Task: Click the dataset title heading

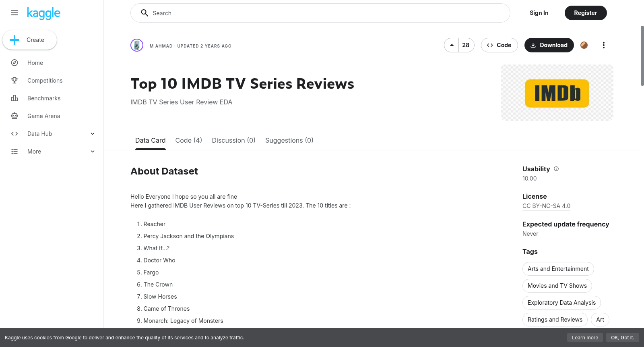Action: click(x=242, y=84)
